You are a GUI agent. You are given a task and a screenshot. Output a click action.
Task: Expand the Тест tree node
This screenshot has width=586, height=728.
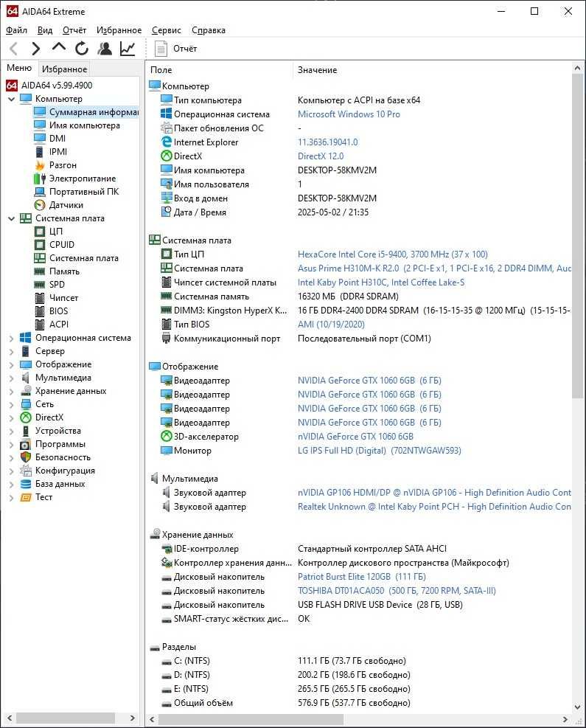12,497
